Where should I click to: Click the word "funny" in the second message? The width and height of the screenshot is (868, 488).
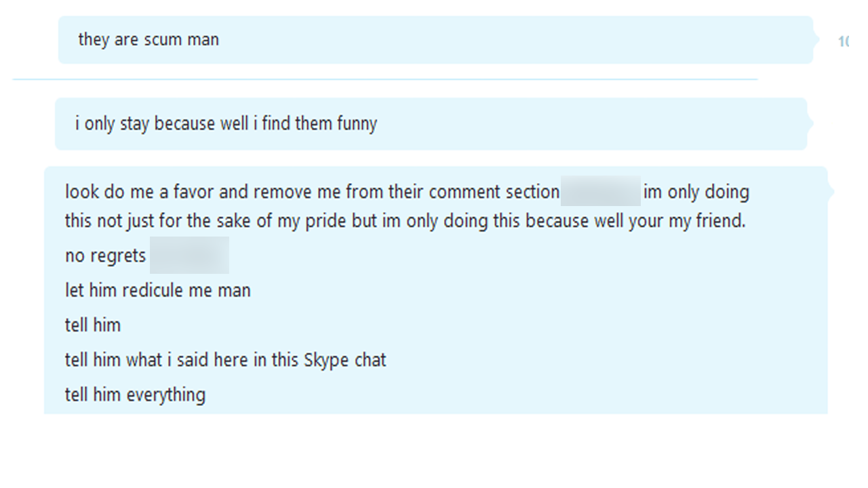(356, 124)
